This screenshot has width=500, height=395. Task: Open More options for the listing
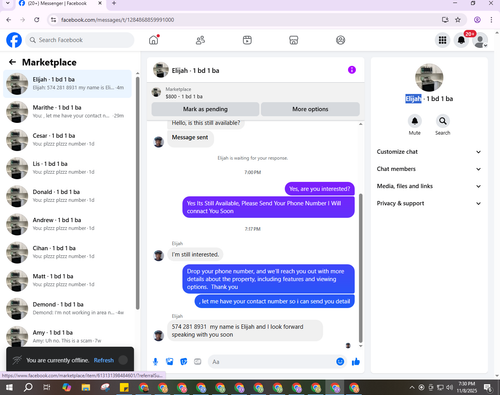point(310,109)
